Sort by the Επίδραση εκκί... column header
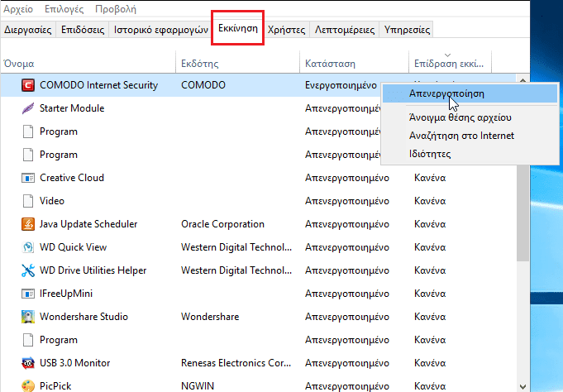 (x=450, y=64)
